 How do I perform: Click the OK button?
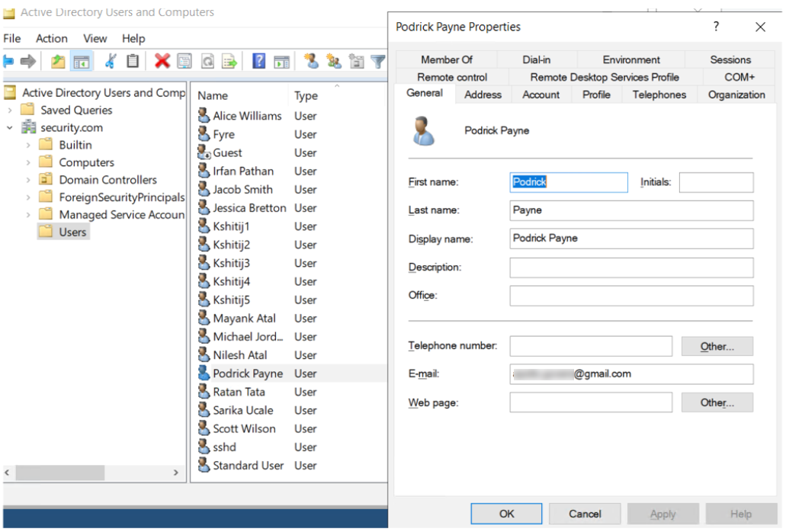(506, 514)
